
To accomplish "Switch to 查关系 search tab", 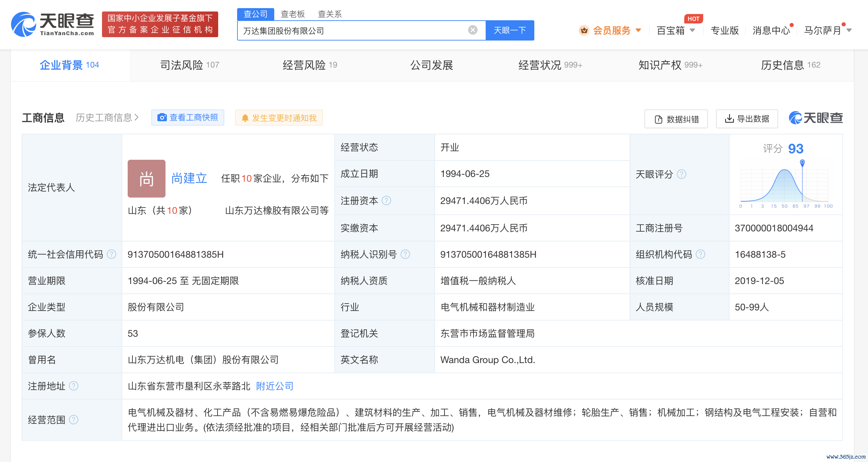I will pos(330,14).
